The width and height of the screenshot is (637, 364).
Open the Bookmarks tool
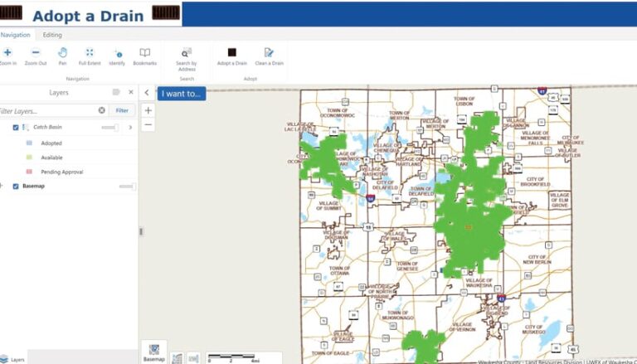[144, 56]
